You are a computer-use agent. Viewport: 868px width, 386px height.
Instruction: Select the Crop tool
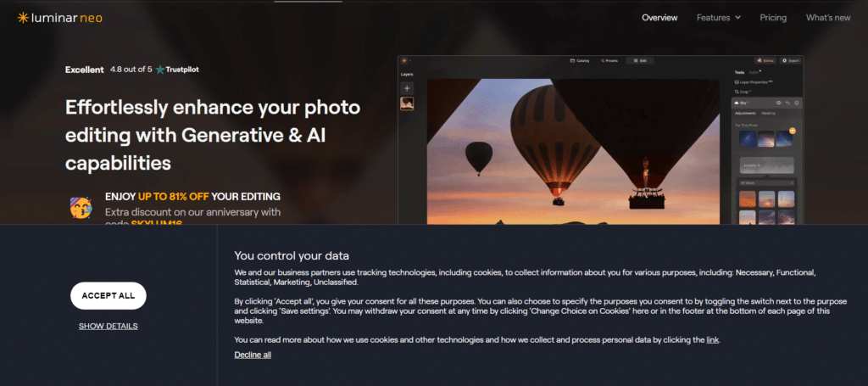click(x=743, y=92)
